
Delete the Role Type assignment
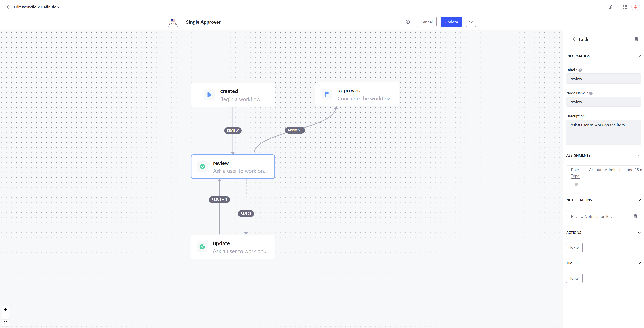[576, 184]
